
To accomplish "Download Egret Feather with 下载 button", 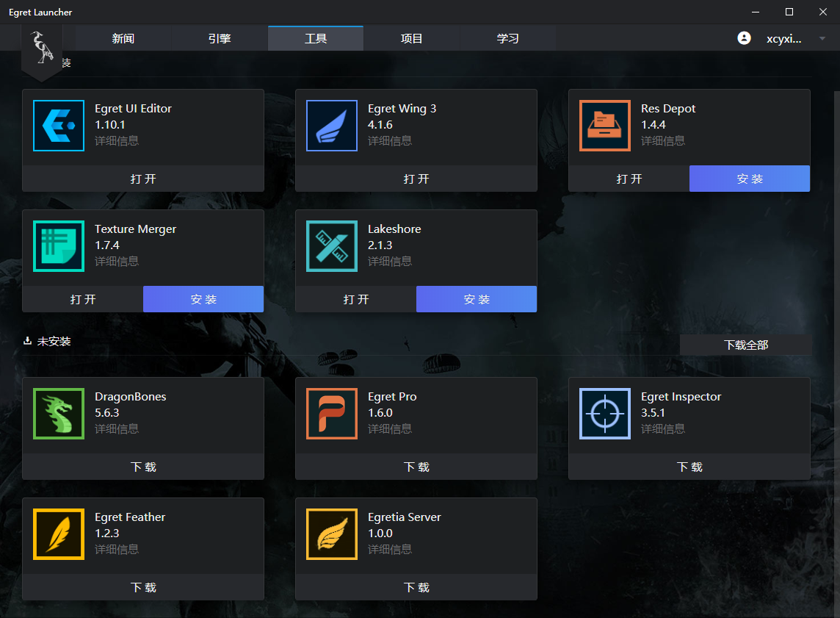I will click(x=143, y=587).
